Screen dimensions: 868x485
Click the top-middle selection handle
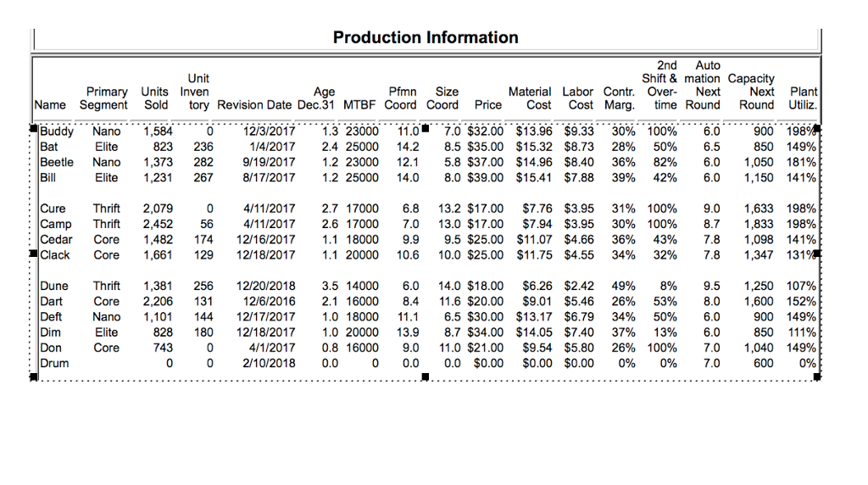coord(425,129)
